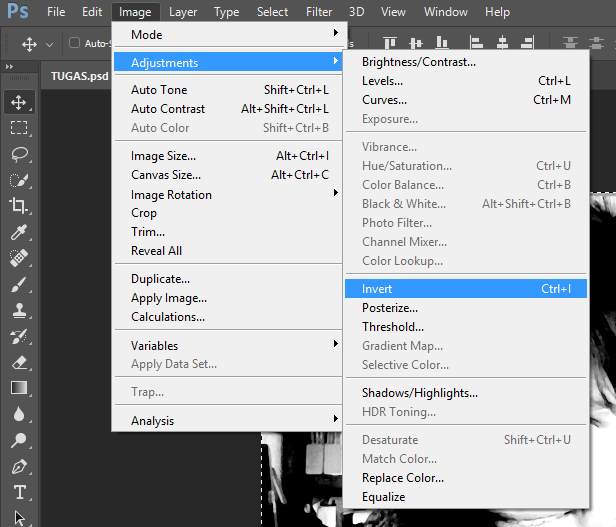Open the Edit menu
The width and height of the screenshot is (616, 527).
pyautogui.click(x=92, y=12)
